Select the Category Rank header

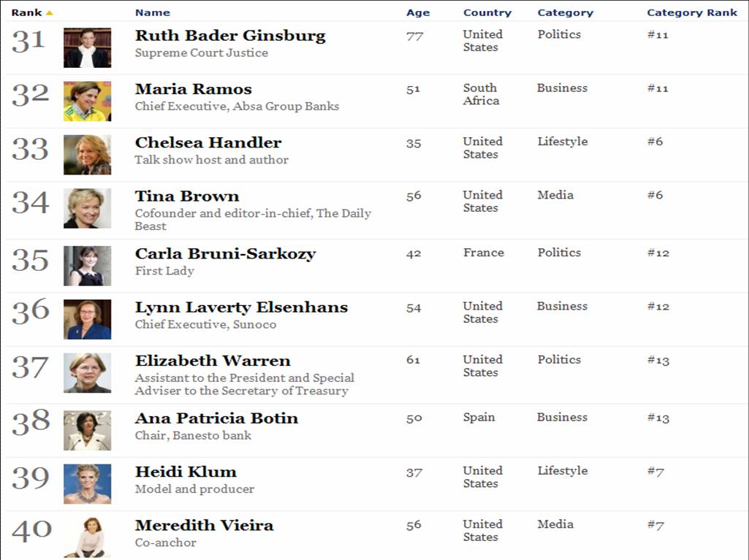(692, 12)
